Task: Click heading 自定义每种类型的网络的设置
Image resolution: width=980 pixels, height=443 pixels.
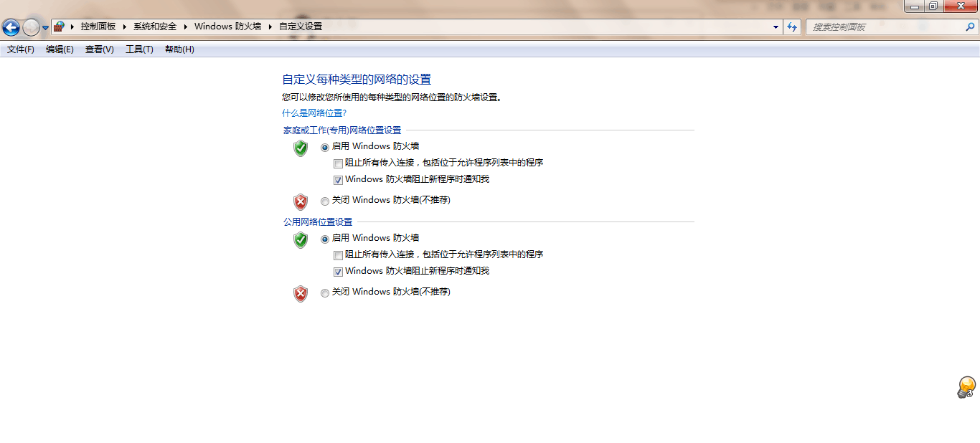Action: coord(357,80)
